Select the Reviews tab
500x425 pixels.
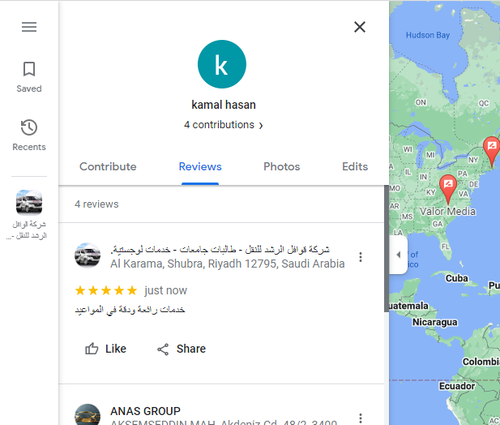200,166
